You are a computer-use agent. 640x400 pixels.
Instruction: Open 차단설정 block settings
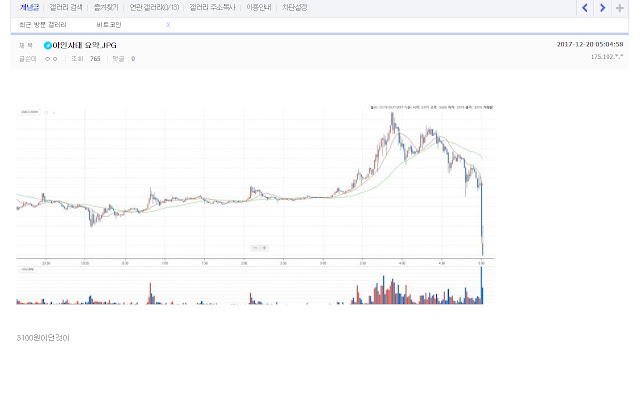pyautogui.click(x=294, y=7)
